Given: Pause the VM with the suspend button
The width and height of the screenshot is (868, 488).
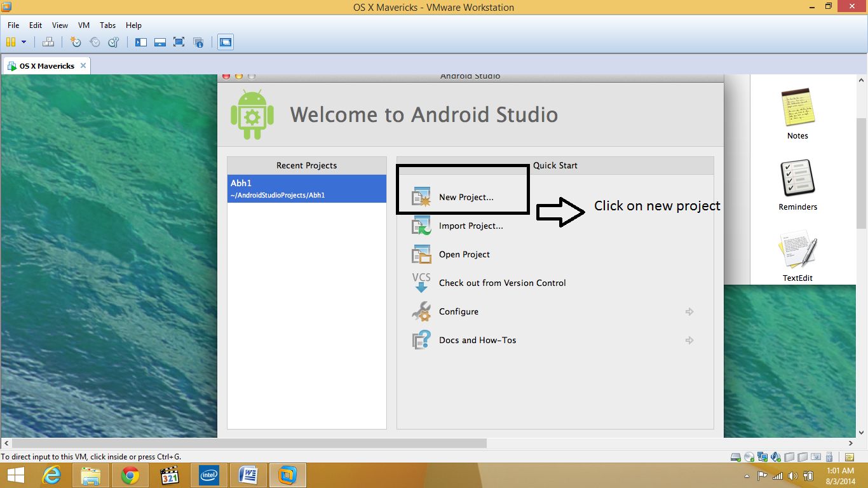Looking at the screenshot, I should pos(10,42).
